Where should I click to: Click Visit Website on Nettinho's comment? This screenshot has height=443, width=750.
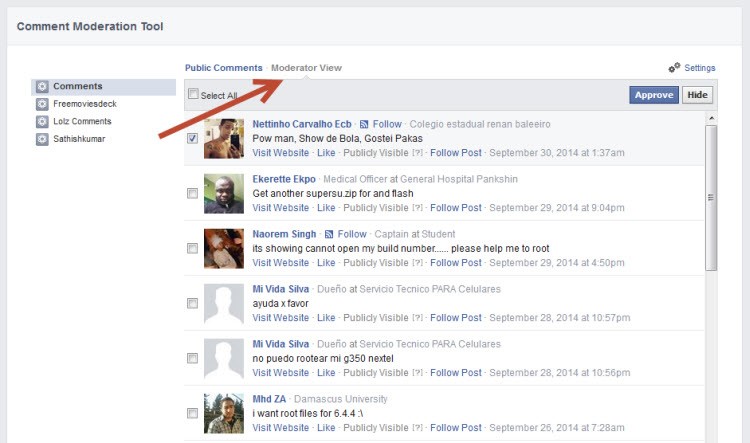(281, 153)
